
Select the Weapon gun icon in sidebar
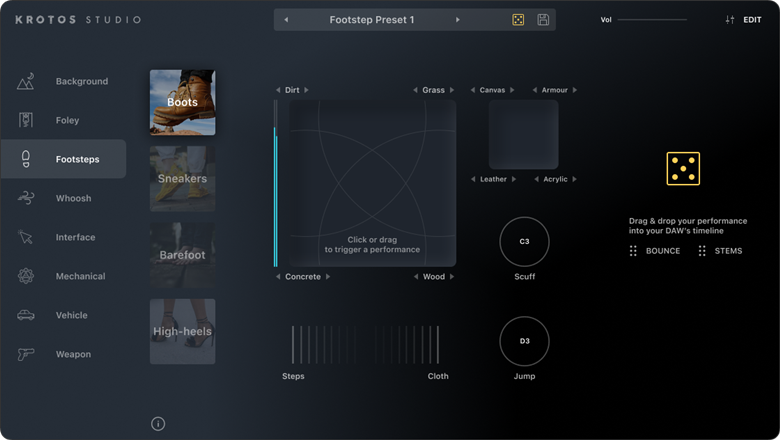[26, 354]
